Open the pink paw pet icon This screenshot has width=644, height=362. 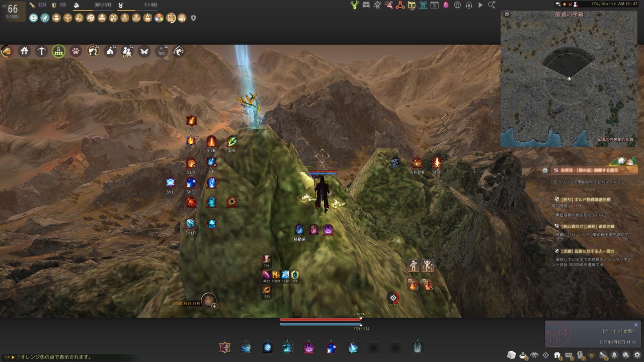(75, 51)
